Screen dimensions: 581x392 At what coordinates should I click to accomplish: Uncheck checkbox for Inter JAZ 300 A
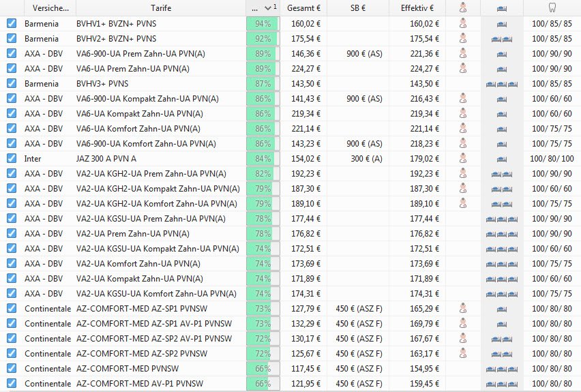12,158
